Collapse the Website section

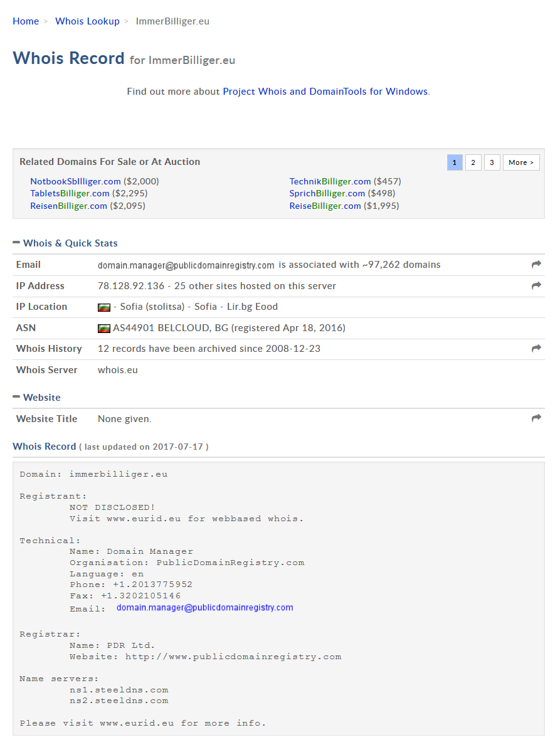(x=16, y=397)
